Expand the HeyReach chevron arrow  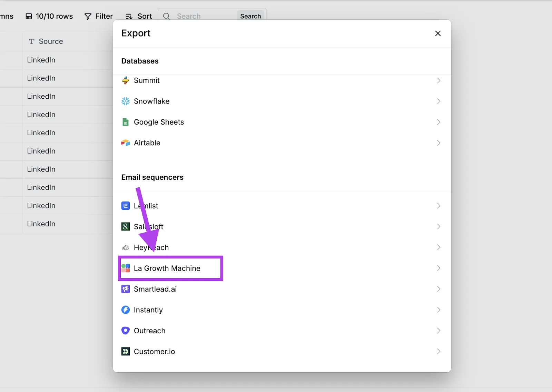[439, 247]
